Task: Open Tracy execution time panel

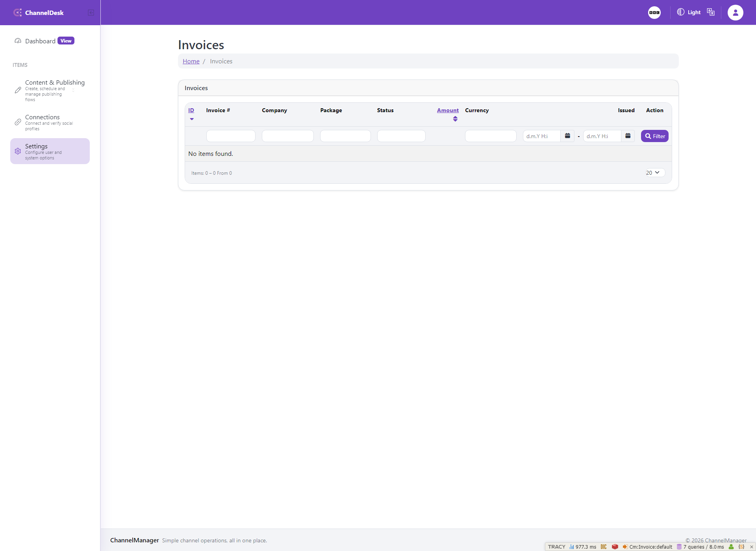Action: 582,547
